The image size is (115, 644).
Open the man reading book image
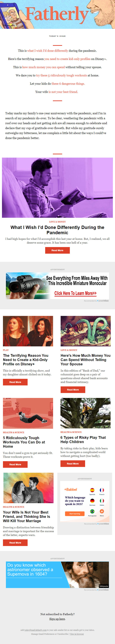coord(57,187)
